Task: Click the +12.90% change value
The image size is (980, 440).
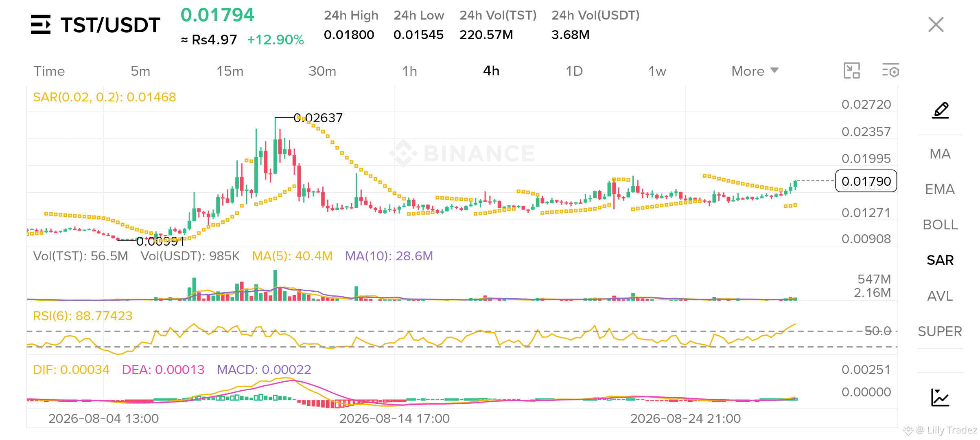Action: 276,40
